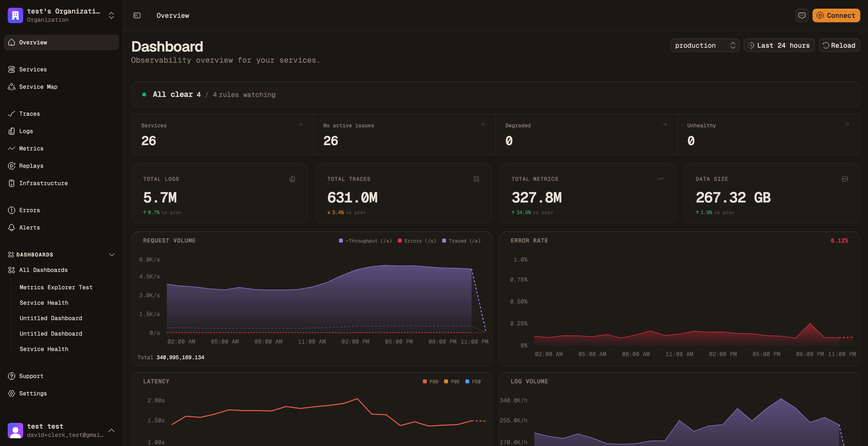
Task: Open the Last 24 hours time range
Action: (779, 46)
